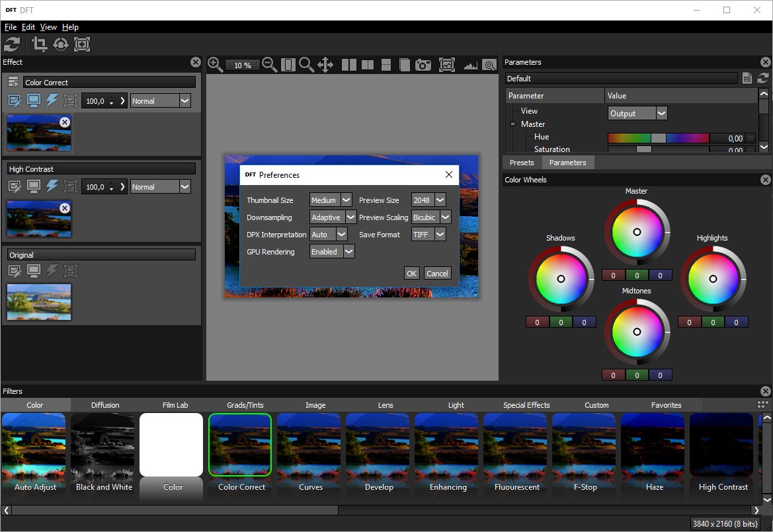
Task: Click the zoom in magnifier icon
Action: [215, 64]
